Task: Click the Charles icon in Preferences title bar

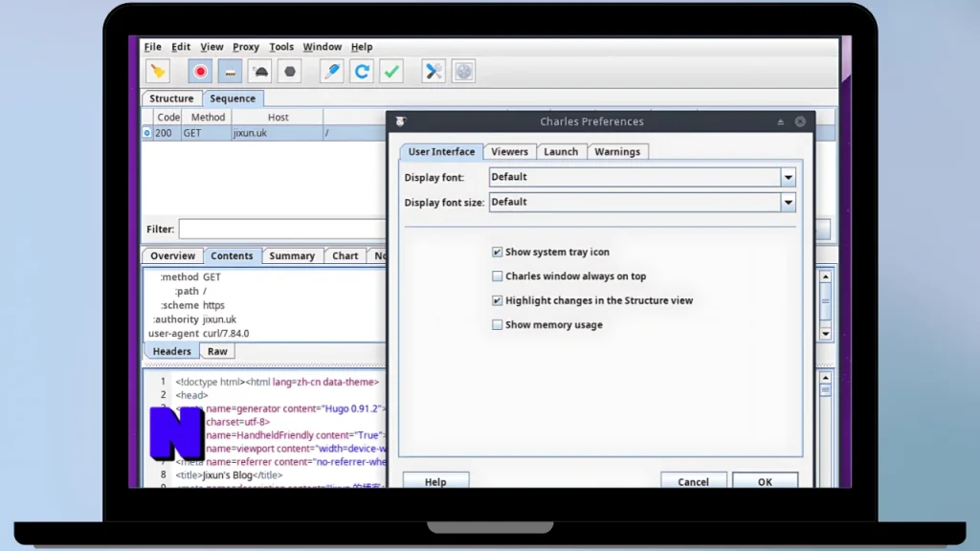Action: click(401, 121)
